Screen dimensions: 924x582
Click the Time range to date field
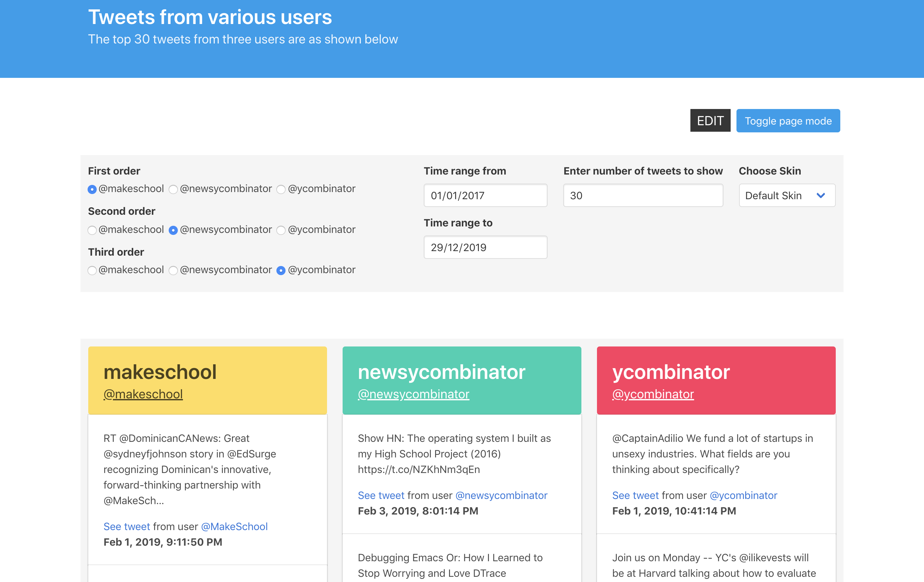pyautogui.click(x=485, y=248)
